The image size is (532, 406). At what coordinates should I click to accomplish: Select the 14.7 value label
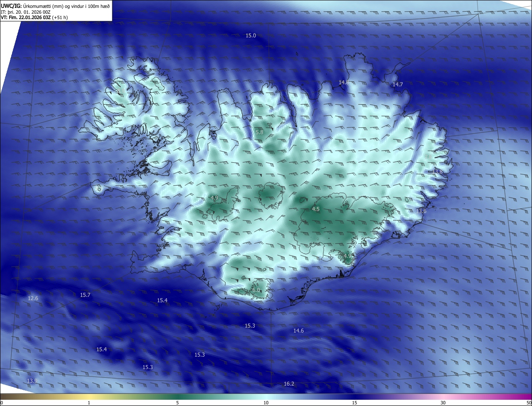398,84
